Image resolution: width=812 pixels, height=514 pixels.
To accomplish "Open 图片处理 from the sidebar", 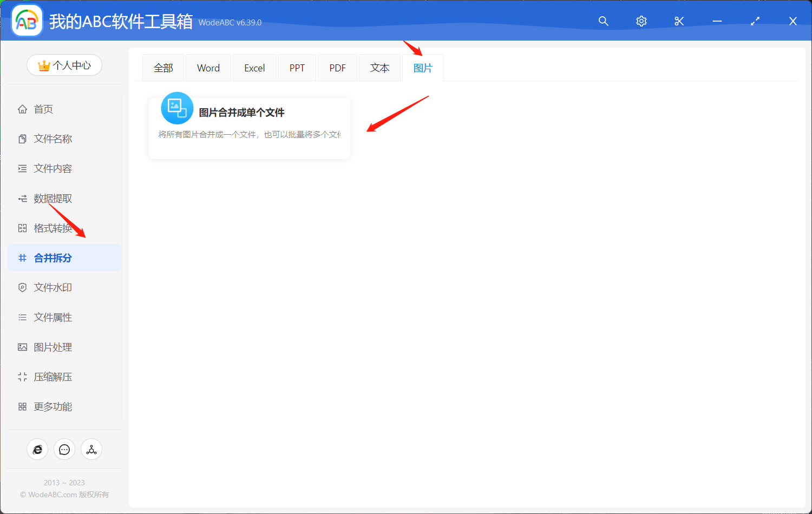I will [53, 347].
